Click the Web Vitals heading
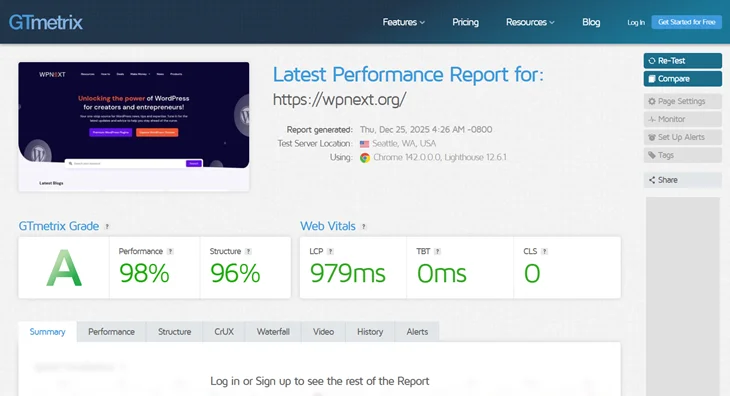The width and height of the screenshot is (730, 396). tap(328, 226)
